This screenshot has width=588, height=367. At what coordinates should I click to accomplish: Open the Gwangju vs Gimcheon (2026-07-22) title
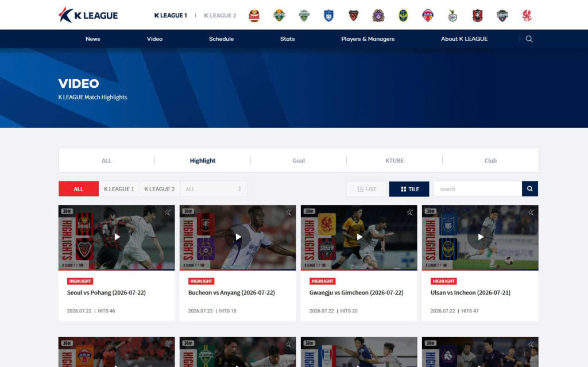coord(356,292)
